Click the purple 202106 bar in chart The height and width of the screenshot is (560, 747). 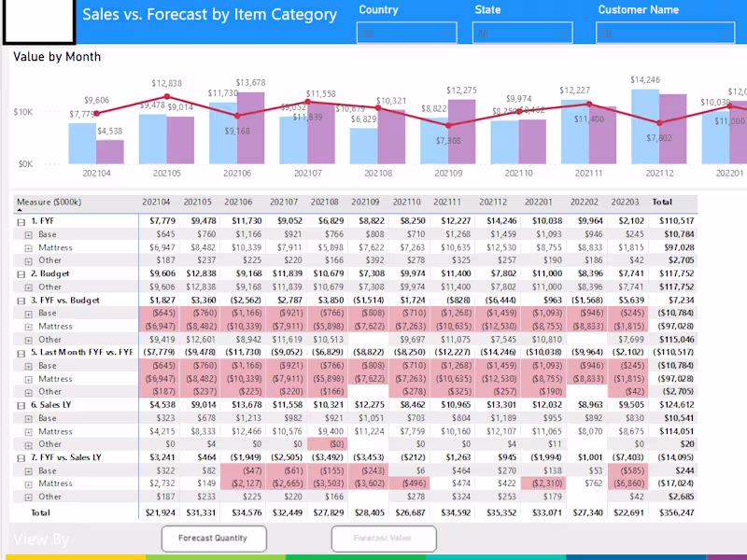[x=250, y=128]
